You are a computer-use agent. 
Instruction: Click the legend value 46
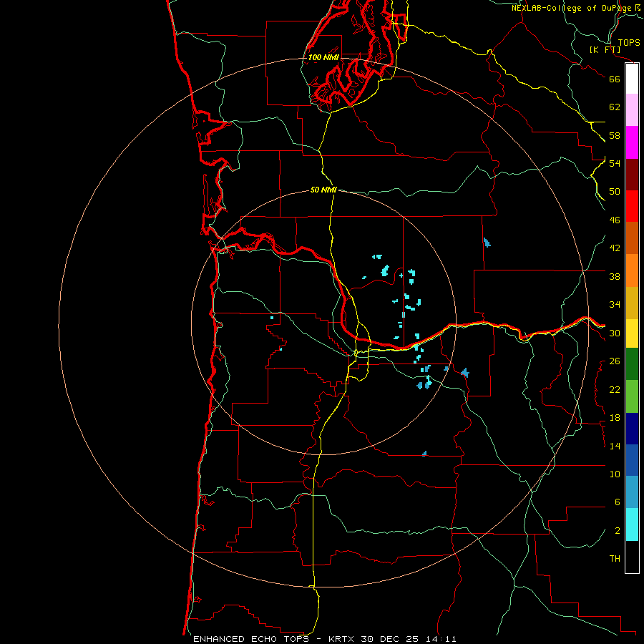(x=615, y=220)
